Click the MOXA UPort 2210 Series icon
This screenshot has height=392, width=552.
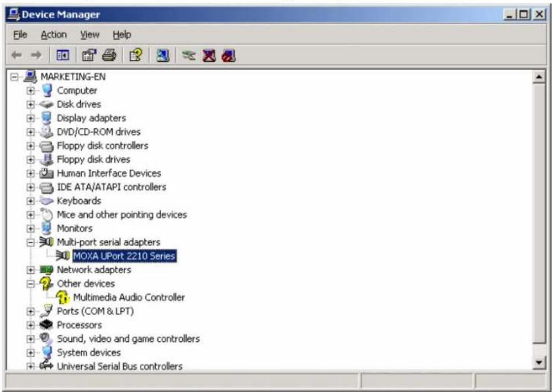pyautogui.click(x=63, y=256)
